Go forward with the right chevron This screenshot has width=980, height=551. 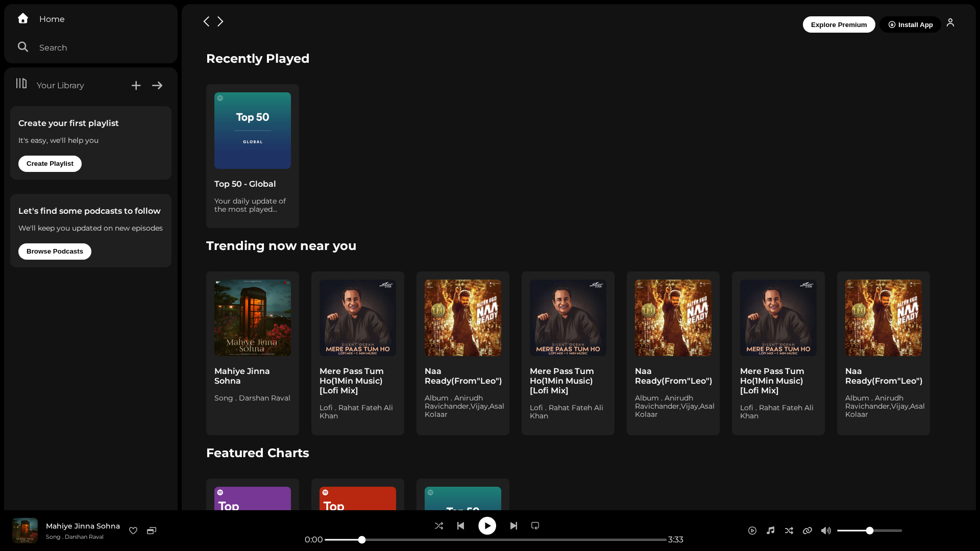(220, 21)
